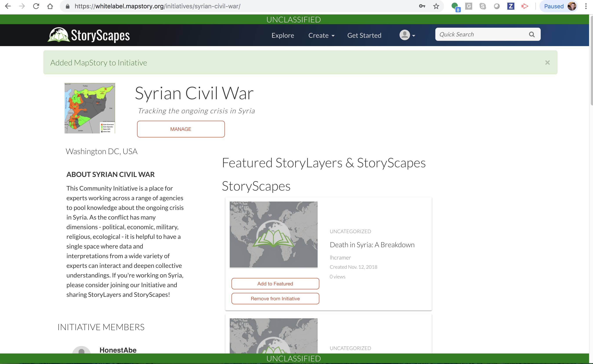This screenshot has height=364, width=593.
Task: Click the password key icon in address bar
Action: pyautogui.click(x=422, y=6)
